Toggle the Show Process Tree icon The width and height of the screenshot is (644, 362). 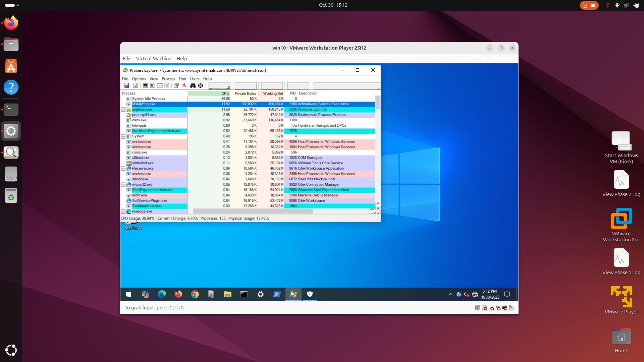tap(152, 85)
